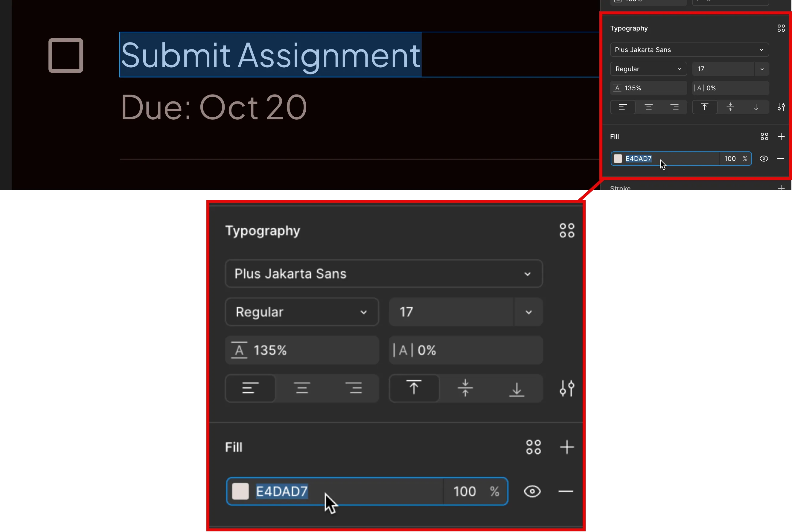792x532 pixels.
Task: Align text to the left
Action: pos(623,107)
